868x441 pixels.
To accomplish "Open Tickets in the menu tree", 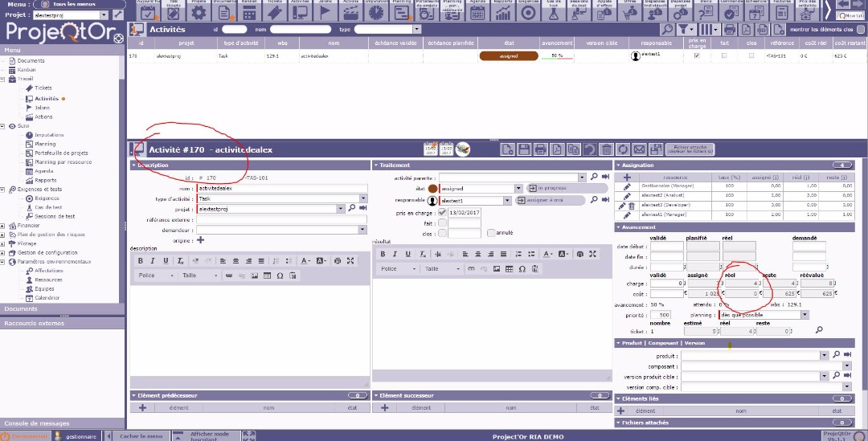I will [43, 88].
